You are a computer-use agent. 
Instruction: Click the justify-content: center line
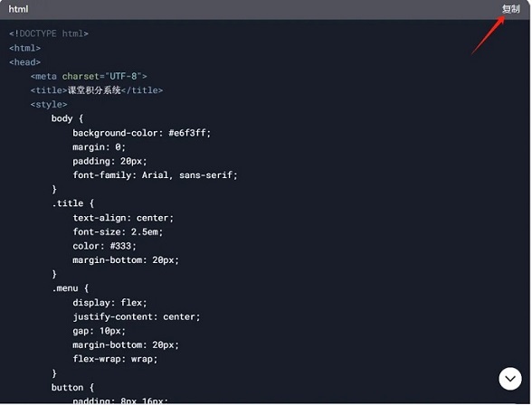[137, 317]
